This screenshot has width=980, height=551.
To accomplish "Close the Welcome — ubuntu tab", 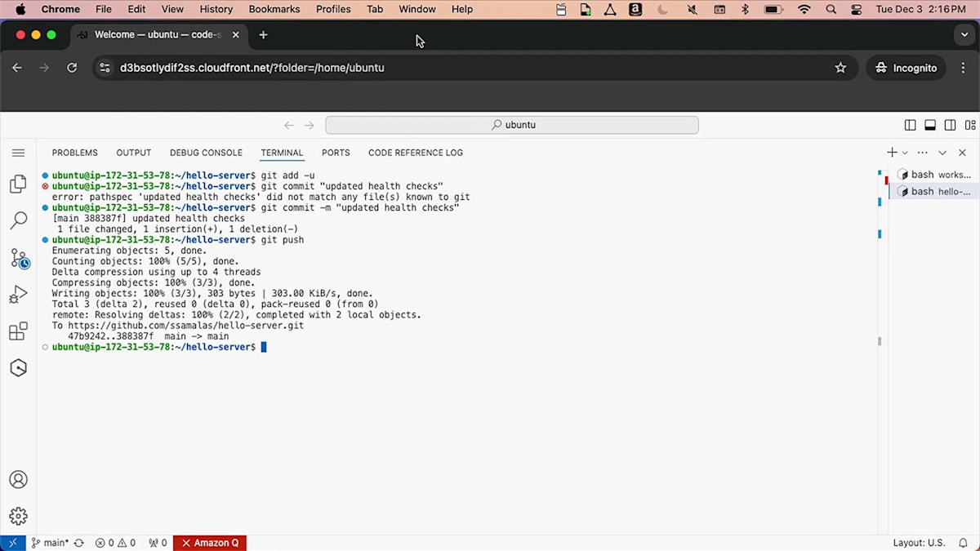I will point(236,35).
